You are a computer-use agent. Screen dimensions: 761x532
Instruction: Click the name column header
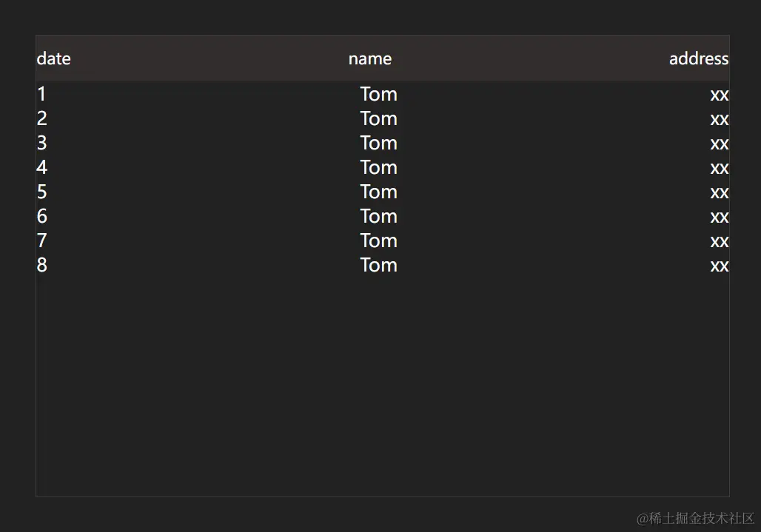(x=370, y=58)
